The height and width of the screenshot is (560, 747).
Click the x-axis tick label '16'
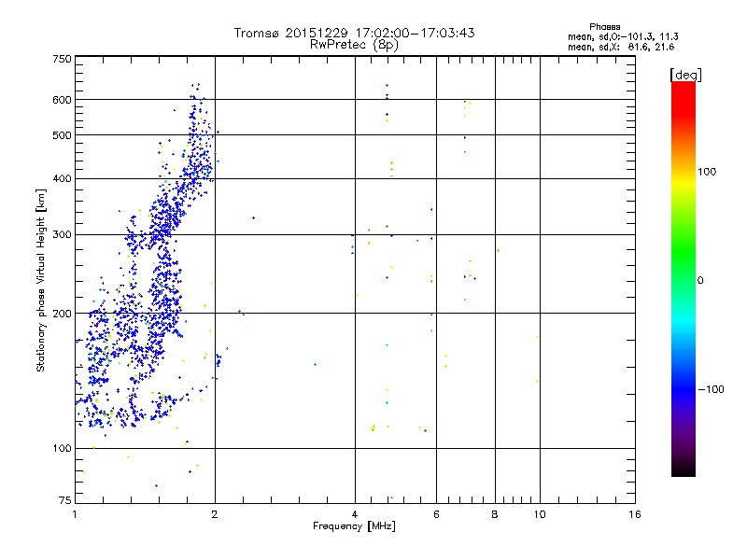(635, 514)
